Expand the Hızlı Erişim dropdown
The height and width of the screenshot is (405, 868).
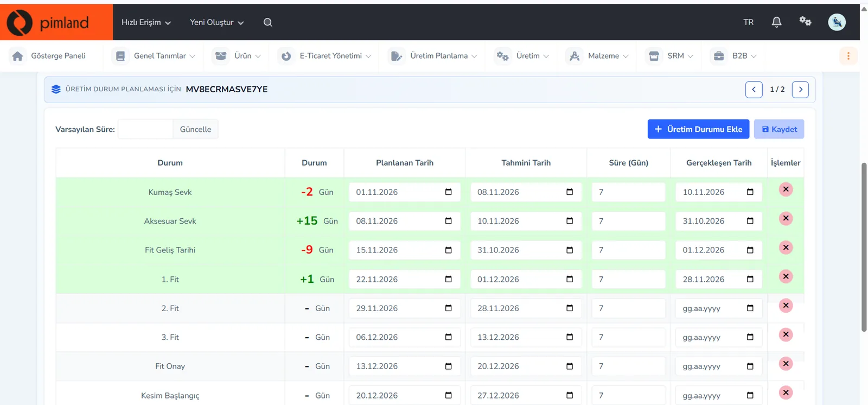click(146, 22)
